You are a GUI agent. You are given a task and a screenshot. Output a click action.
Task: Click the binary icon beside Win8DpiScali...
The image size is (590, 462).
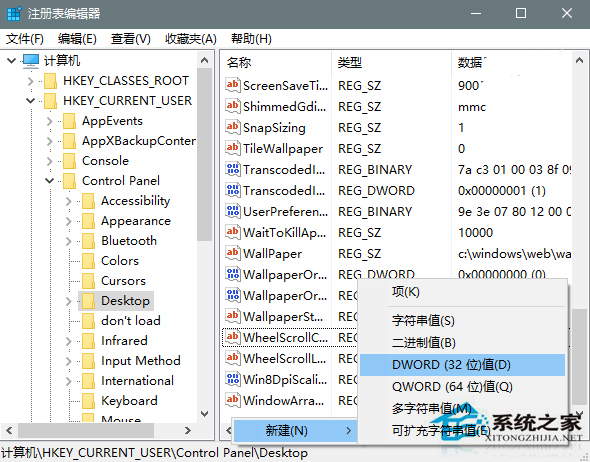coord(233,379)
